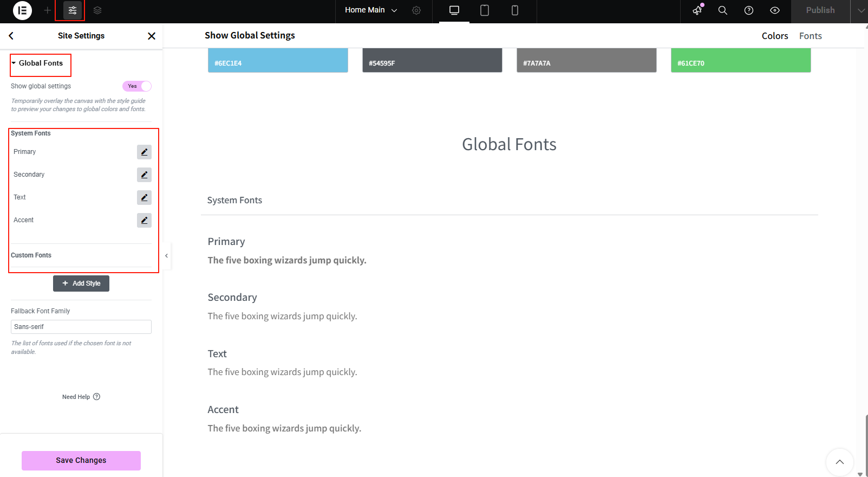Screen dimensions: 868x477
Task: Open the Home Main document dropdown
Action: (x=371, y=10)
